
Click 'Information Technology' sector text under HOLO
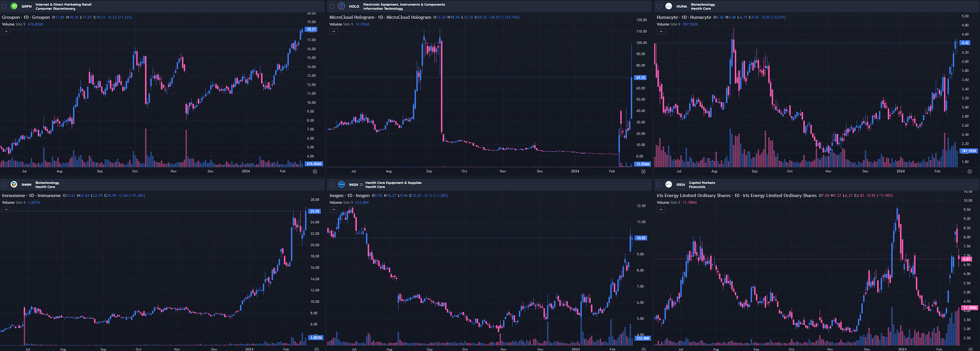tap(383, 9)
